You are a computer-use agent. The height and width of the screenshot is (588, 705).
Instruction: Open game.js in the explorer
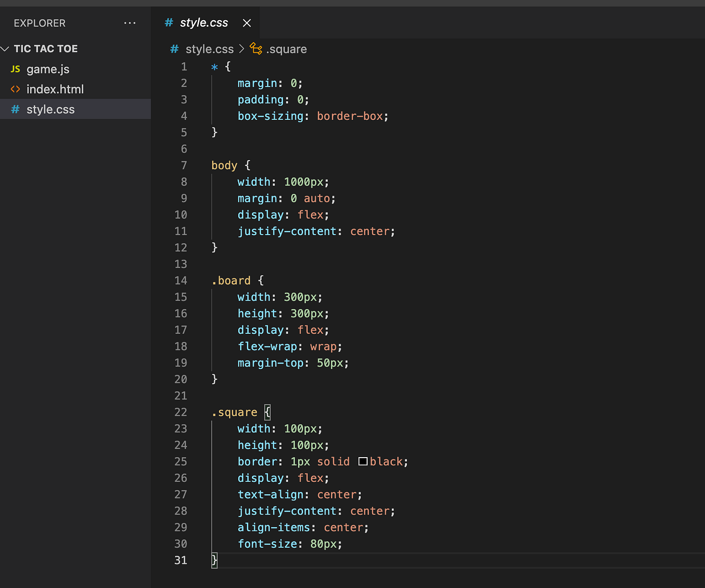tap(48, 69)
